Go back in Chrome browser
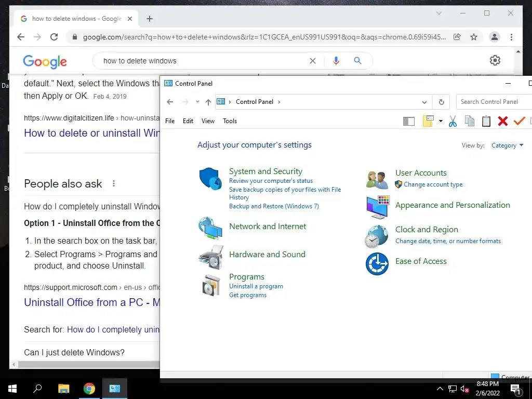This screenshot has width=532, height=399. tap(21, 37)
